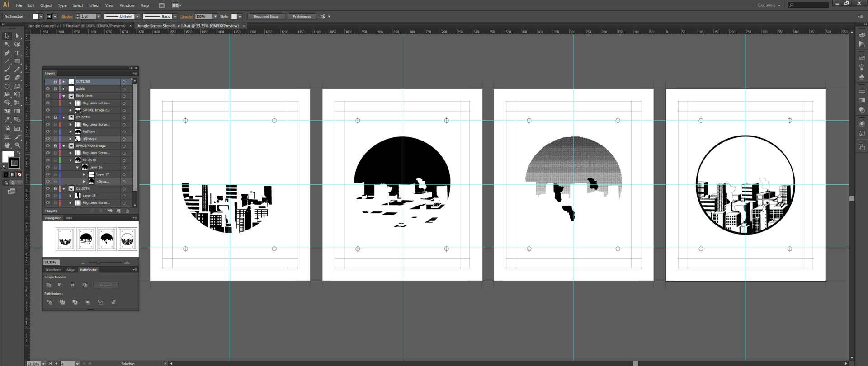Switch to the Align tab
Screen dimensions: 868x366
(71, 270)
